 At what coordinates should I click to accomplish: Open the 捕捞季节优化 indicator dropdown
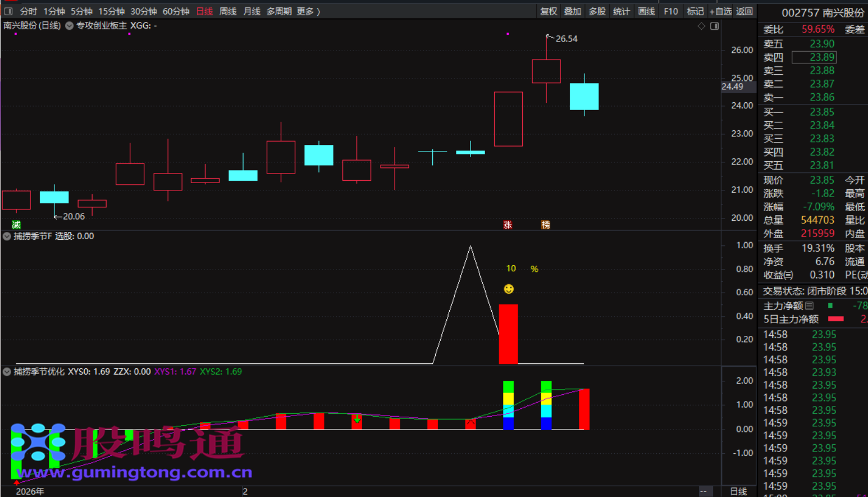pyautogui.click(x=7, y=372)
